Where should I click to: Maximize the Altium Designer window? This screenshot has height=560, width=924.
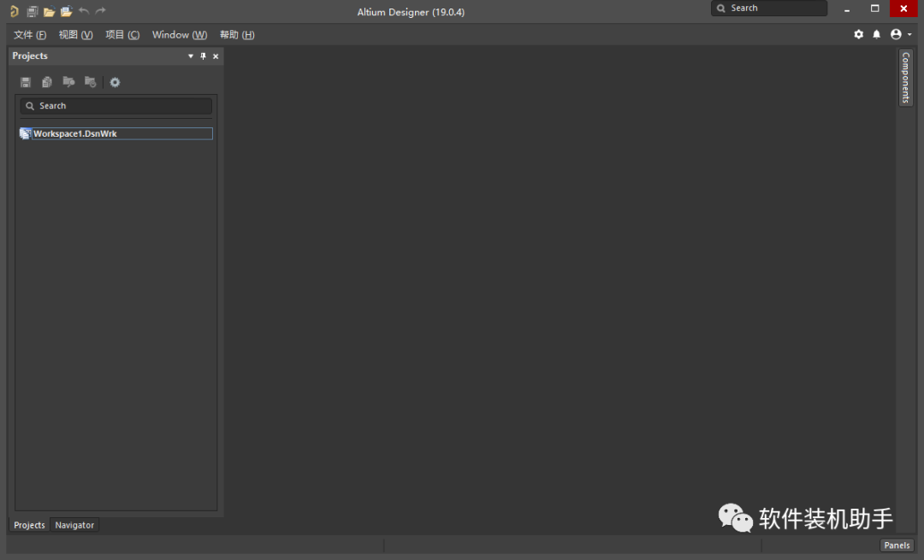(x=875, y=9)
